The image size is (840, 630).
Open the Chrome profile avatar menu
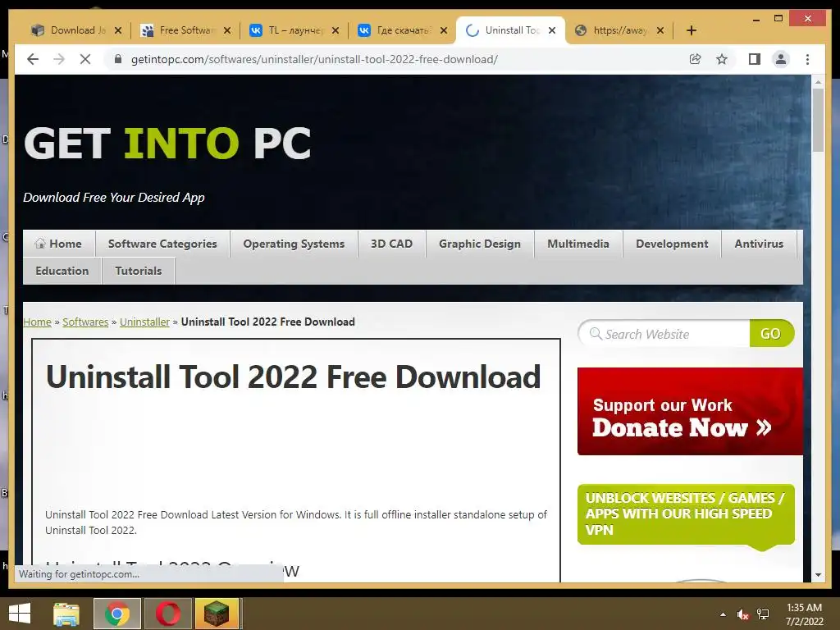[781, 59]
